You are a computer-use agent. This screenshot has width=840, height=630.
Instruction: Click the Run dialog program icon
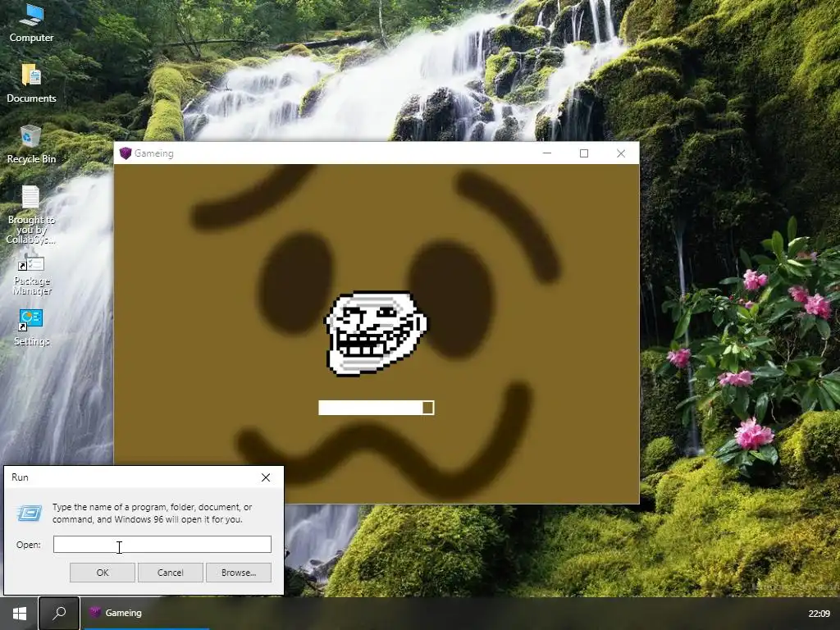click(x=29, y=514)
